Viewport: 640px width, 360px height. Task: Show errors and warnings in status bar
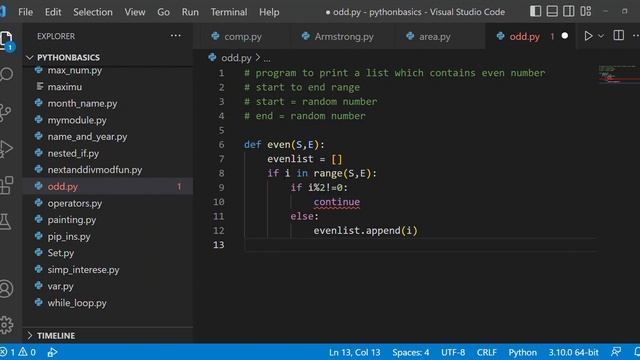click(18, 352)
